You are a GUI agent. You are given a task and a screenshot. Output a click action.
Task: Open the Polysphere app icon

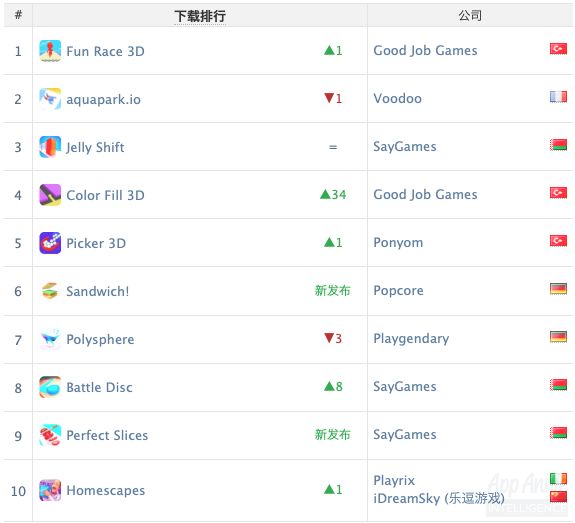tap(50, 340)
